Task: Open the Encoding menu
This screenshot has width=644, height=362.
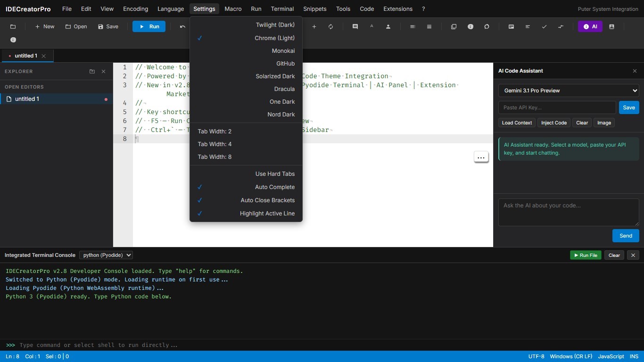Action: pos(135,9)
